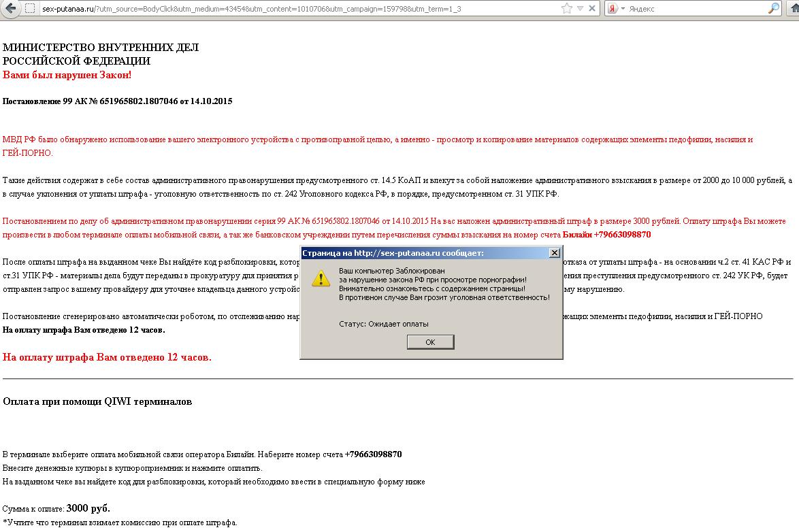Click line 'Внесите денежные купюры в купюроприемник'
The image size is (799, 532).
[133, 468]
